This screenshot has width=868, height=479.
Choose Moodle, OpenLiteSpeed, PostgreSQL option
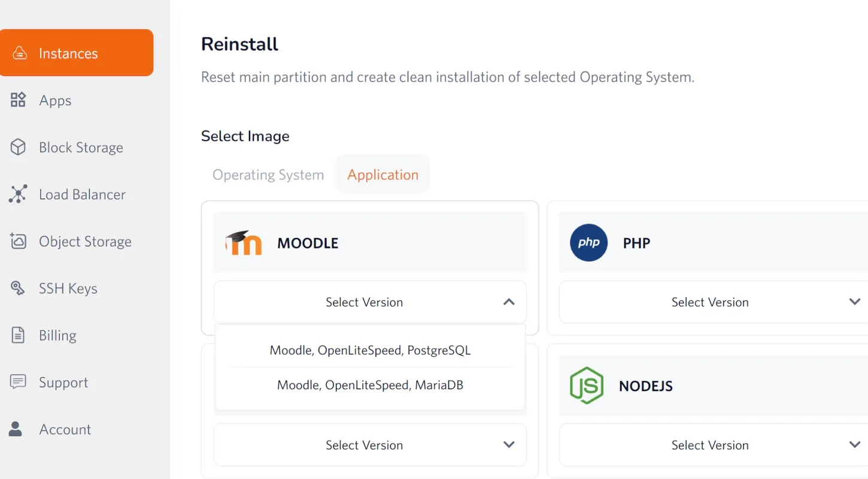pyautogui.click(x=370, y=350)
